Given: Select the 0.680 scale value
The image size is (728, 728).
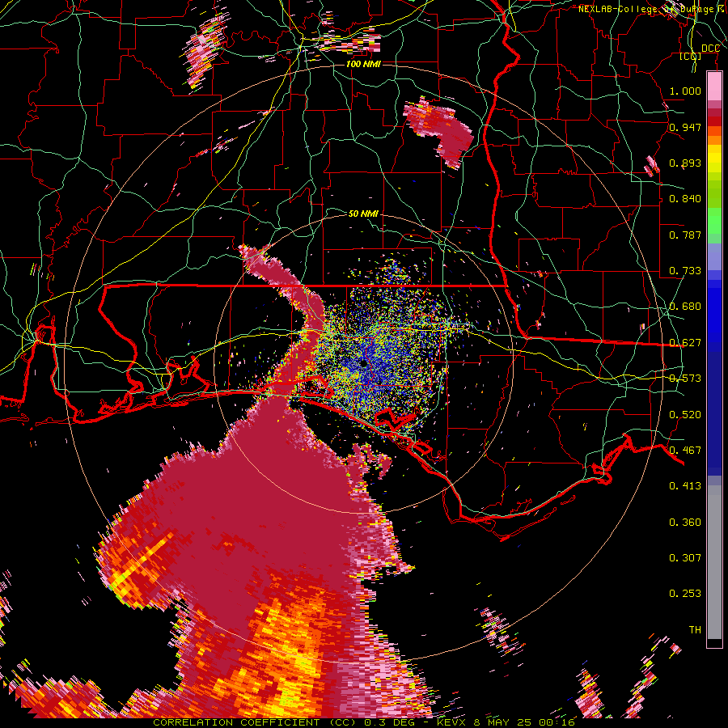Looking at the screenshot, I should click(x=685, y=307).
